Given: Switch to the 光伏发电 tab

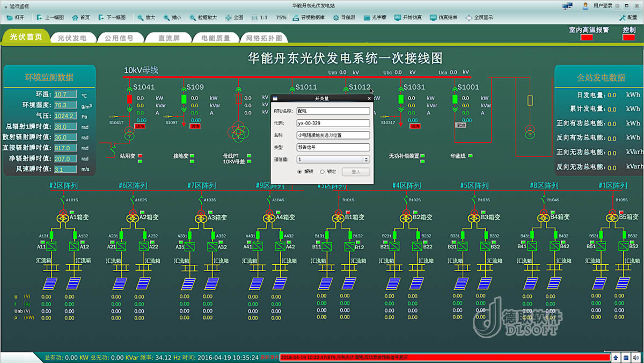Looking at the screenshot, I should point(72,38).
